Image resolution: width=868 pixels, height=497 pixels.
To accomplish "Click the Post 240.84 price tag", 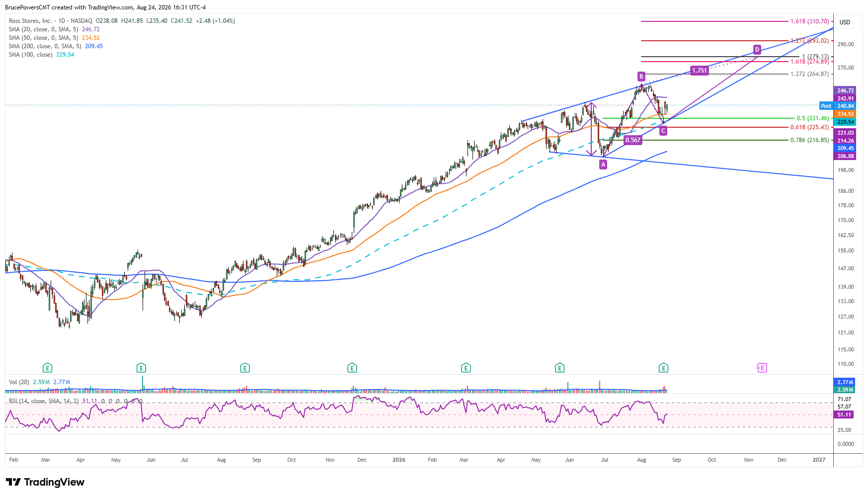I will [x=838, y=106].
